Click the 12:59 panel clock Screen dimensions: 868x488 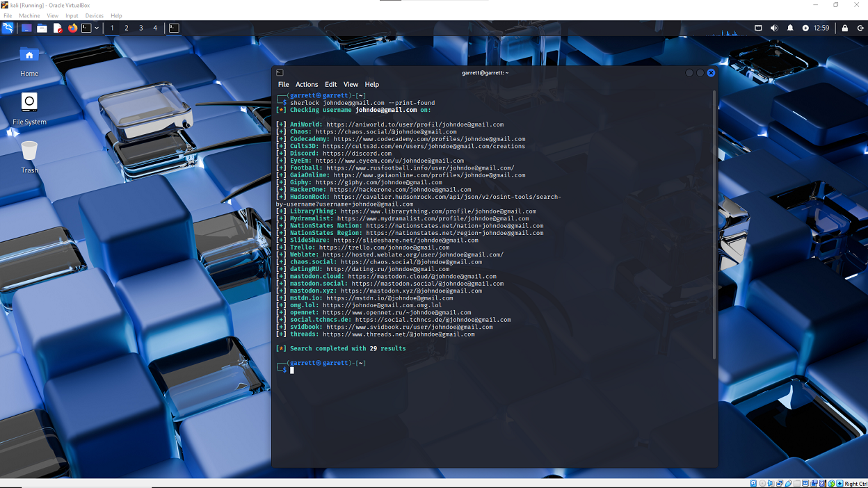click(821, 28)
